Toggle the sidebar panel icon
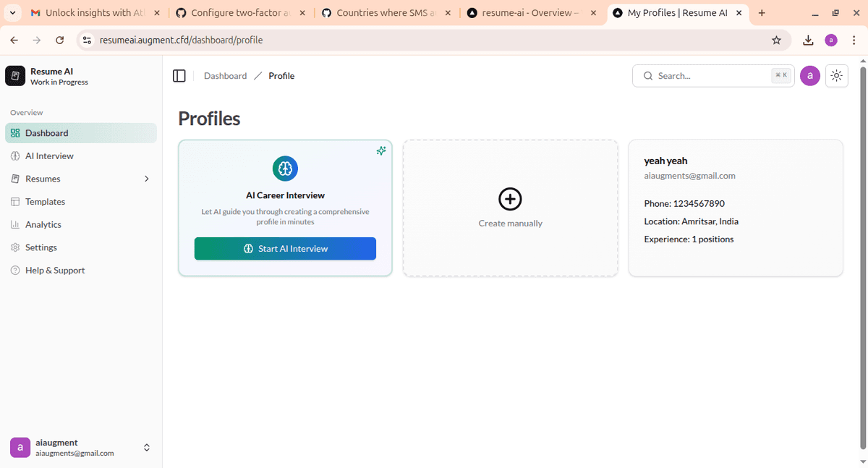This screenshot has height=468, width=868. pos(179,76)
